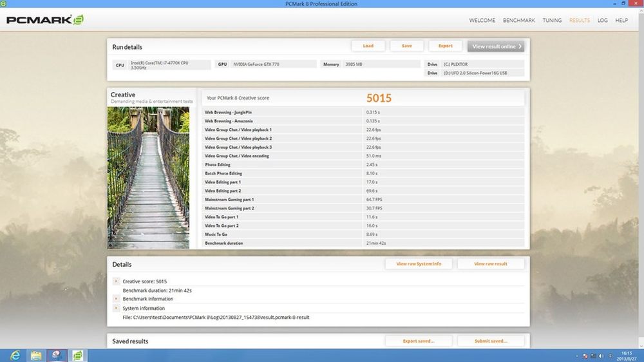Click Video Group Chat / Video encoding row
Image resolution: width=644 pixels, height=362 pixels.
tap(363, 156)
